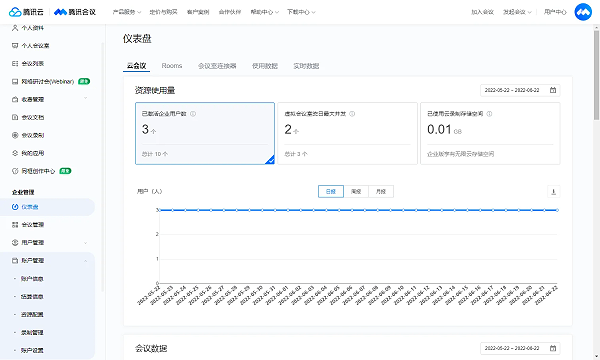Go to 用户中心
The image size is (600, 360).
[x=555, y=12]
